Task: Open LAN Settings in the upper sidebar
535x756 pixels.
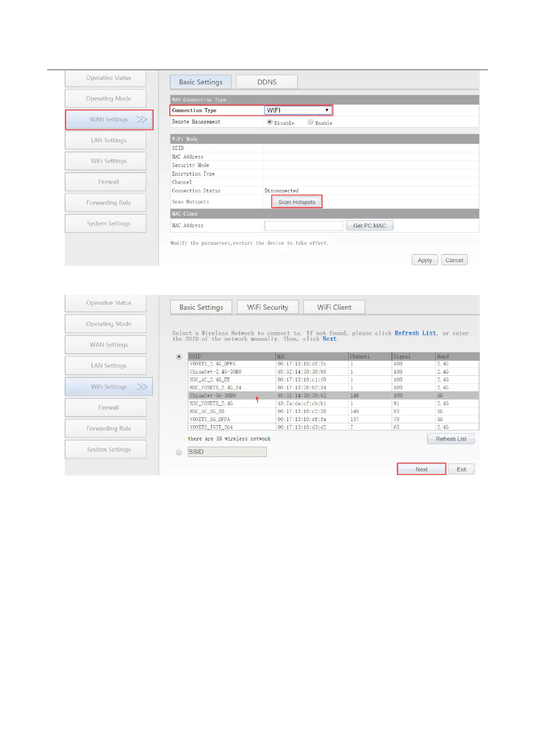Action: [x=106, y=140]
